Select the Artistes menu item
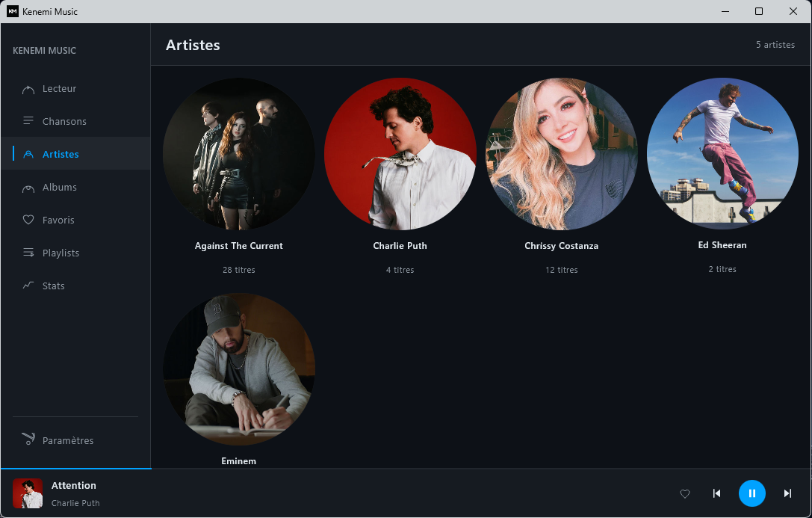812x518 pixels. 61,155
